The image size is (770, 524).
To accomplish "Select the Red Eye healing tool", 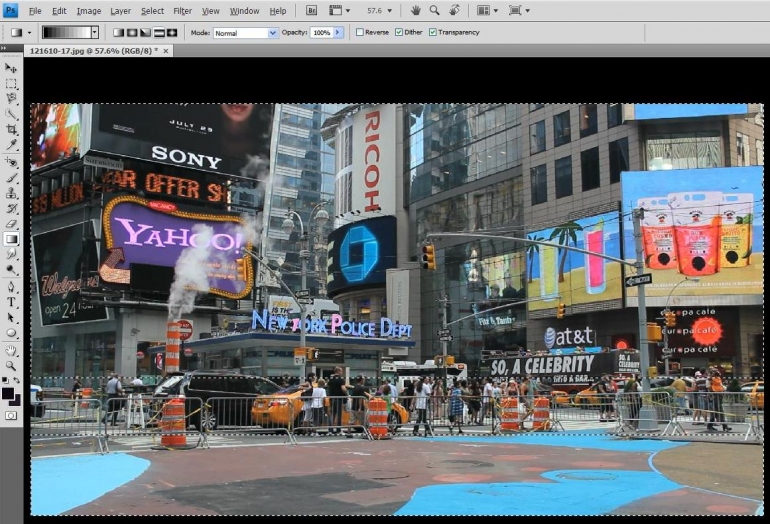I will click(11, 162).
